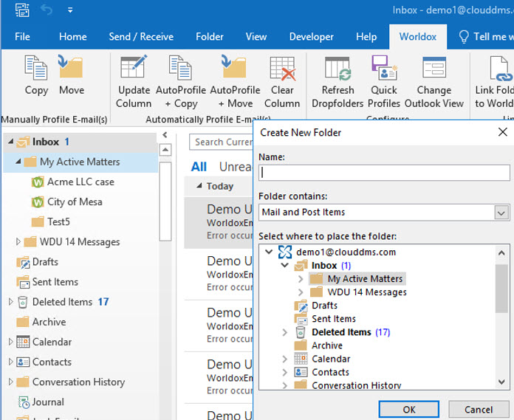The image size is (514, 420).
Task: Select Deleted Items in dialog folder tree
Action: tap(341, 332)
